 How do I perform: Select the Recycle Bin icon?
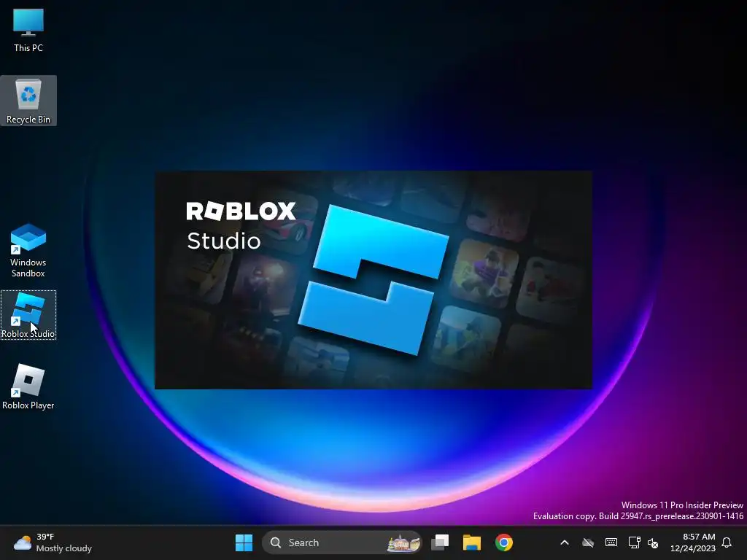tap(28, 101)
